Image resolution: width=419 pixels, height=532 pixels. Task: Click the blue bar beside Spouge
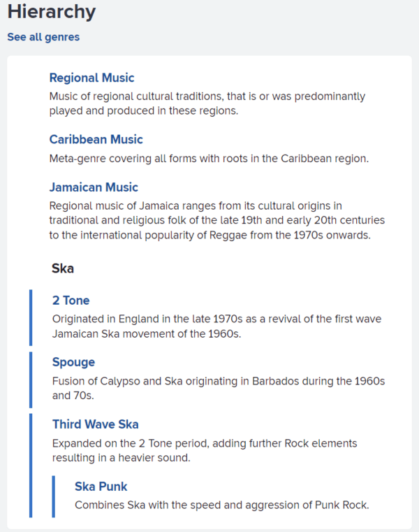(x=31, y=379)
